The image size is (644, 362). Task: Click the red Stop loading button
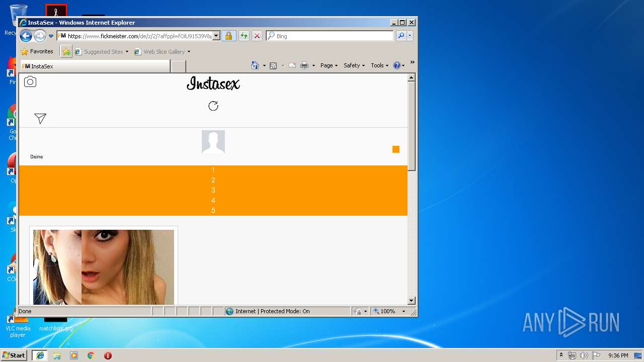click(257, 36)
